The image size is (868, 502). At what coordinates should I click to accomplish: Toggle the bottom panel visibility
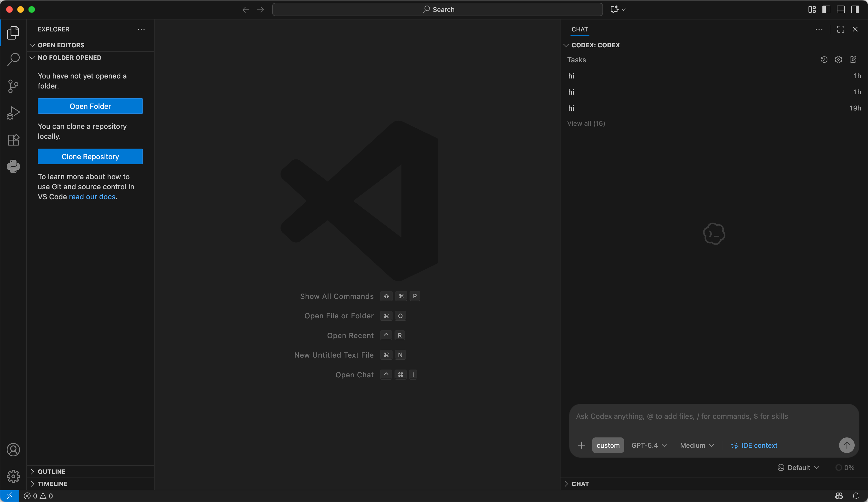point(840,9)
